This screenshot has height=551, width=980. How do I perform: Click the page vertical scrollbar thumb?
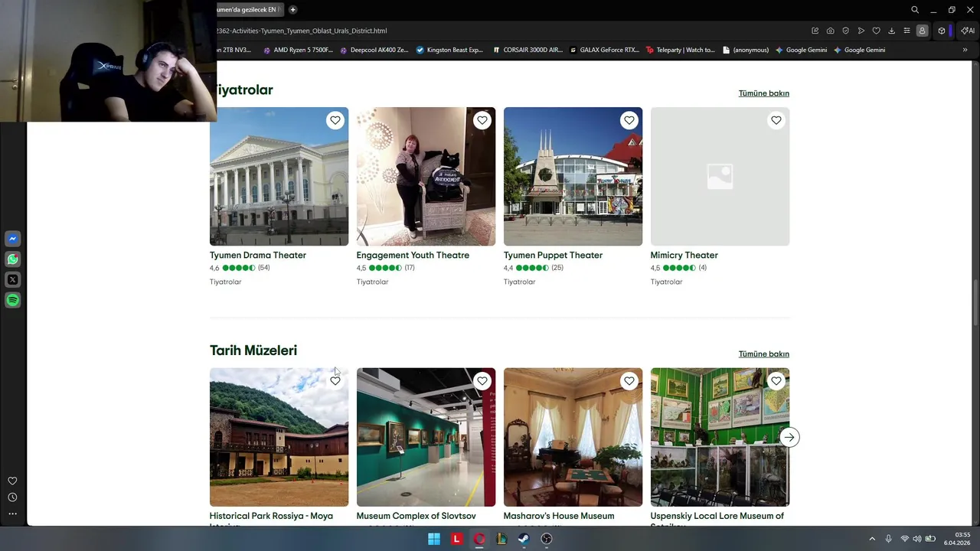[x=975, y=302]
